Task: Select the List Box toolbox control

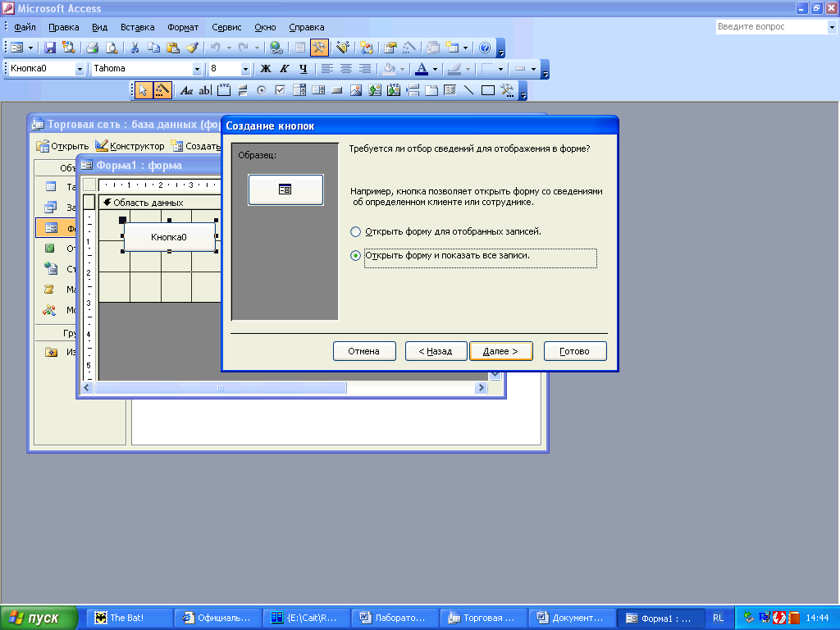Action: pyautogui.click(x=318, y=90)
